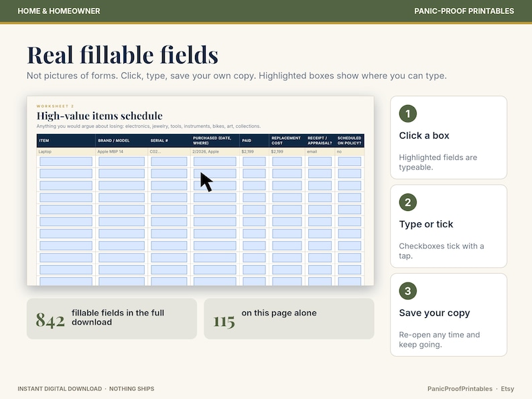Screen dimensions: 532x399
Task: Click the 'PANIC-PROOF PRINTABLES' header label
Action: [x=464, y=11]
